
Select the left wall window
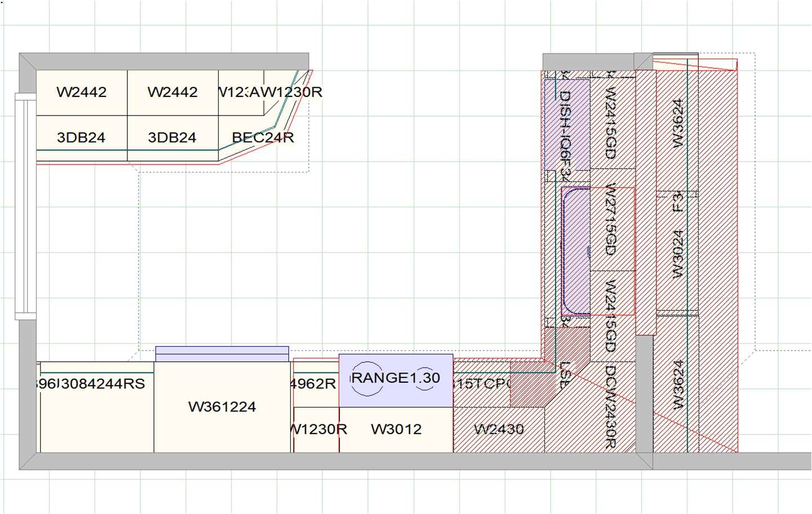pos(25,206)
